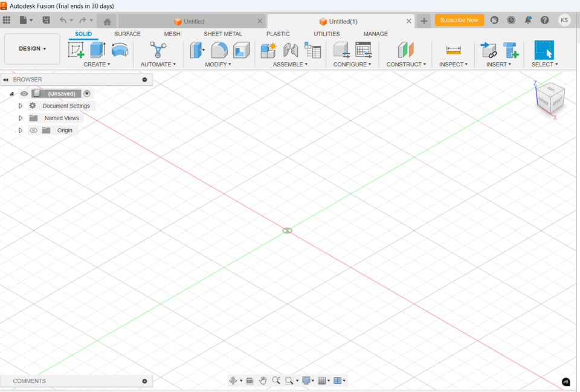The image size is (580, 392).
Task: Click the Configure Model icon
Action: pyautogui.click(x=341, y=50)
